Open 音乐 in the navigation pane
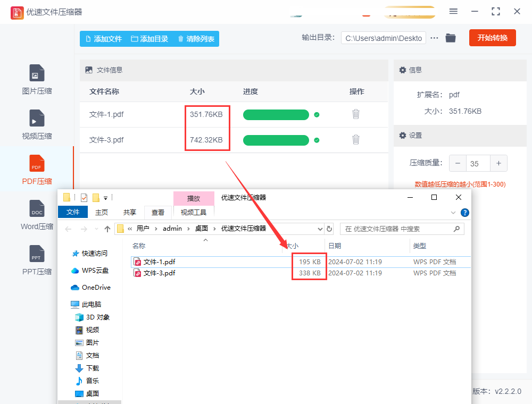Viewport: 532px width, 404px height. pos(88,381)
